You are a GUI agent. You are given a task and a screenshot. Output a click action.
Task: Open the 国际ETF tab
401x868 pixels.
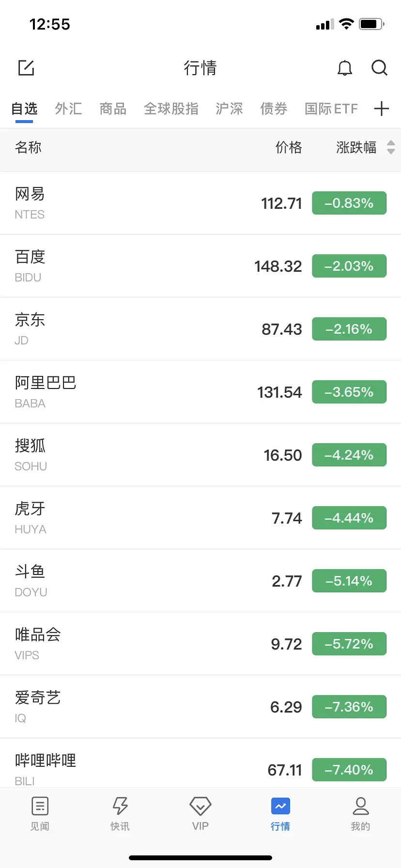pos(331,108)
